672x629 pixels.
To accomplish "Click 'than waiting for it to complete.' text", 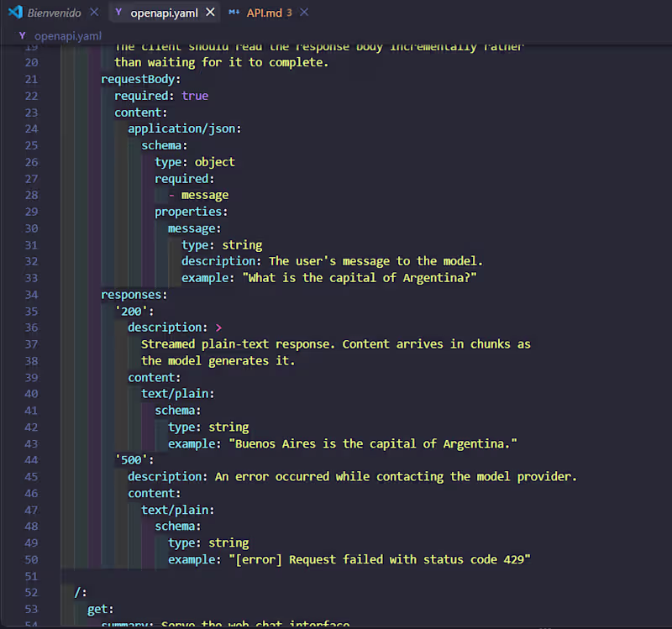I will 222,62.
